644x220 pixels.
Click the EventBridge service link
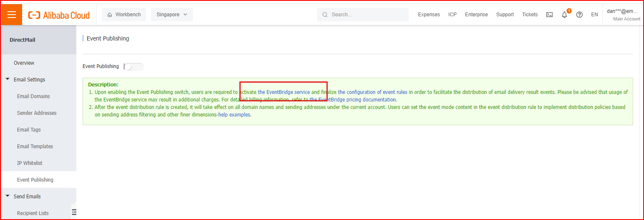(x=284, y=92)
